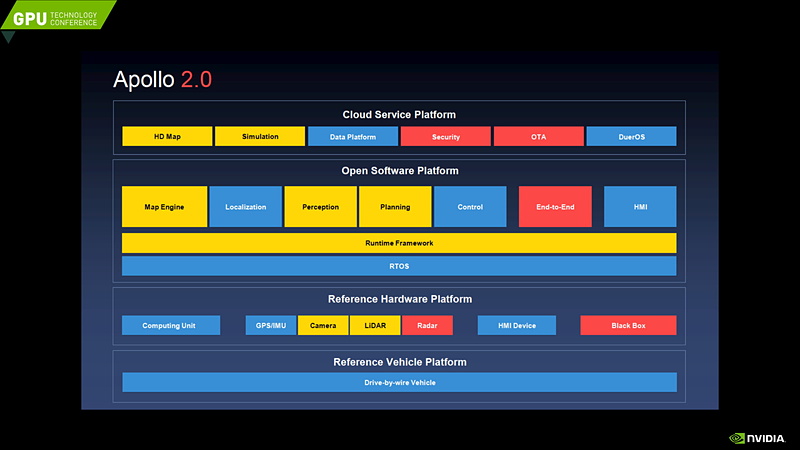Screen dimensions: 800x450
Task: Click the Reference Hardware Platform heading
Action: 400,299
